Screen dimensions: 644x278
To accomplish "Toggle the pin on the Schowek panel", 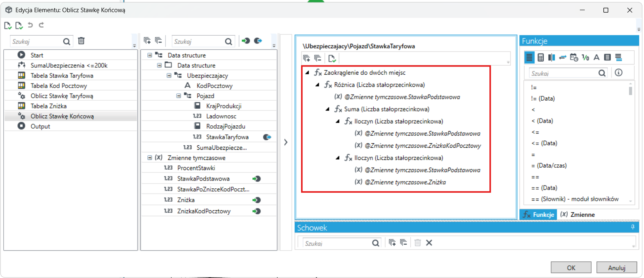I will click(x=633, y=227).
